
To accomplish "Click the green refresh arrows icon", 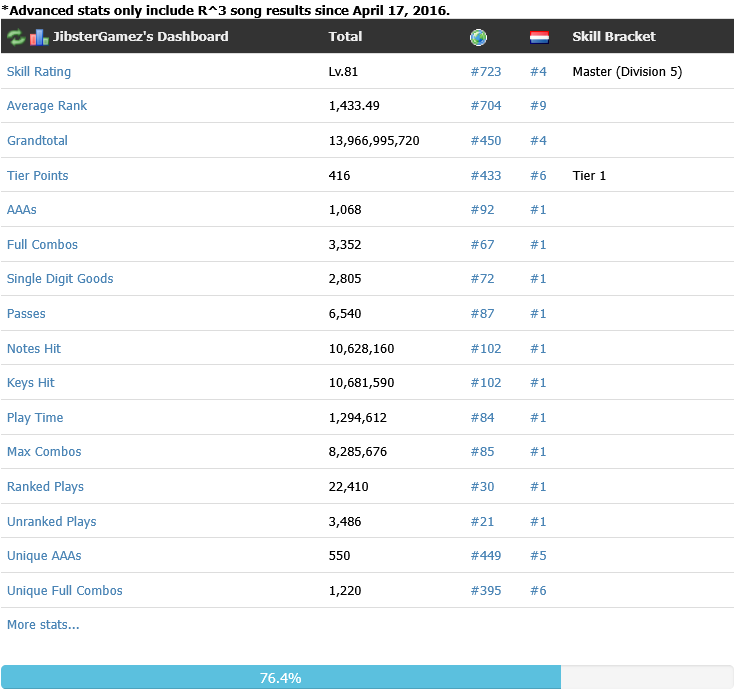I will click(16, 37).
